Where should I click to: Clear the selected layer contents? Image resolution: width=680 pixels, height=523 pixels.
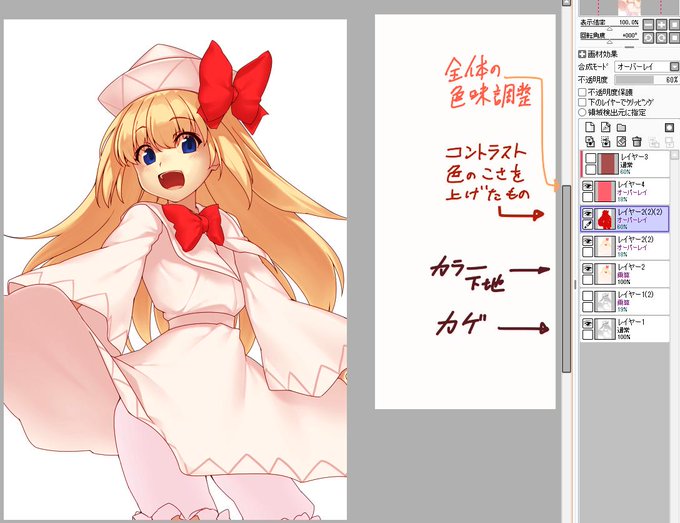(x=621, y=141)
